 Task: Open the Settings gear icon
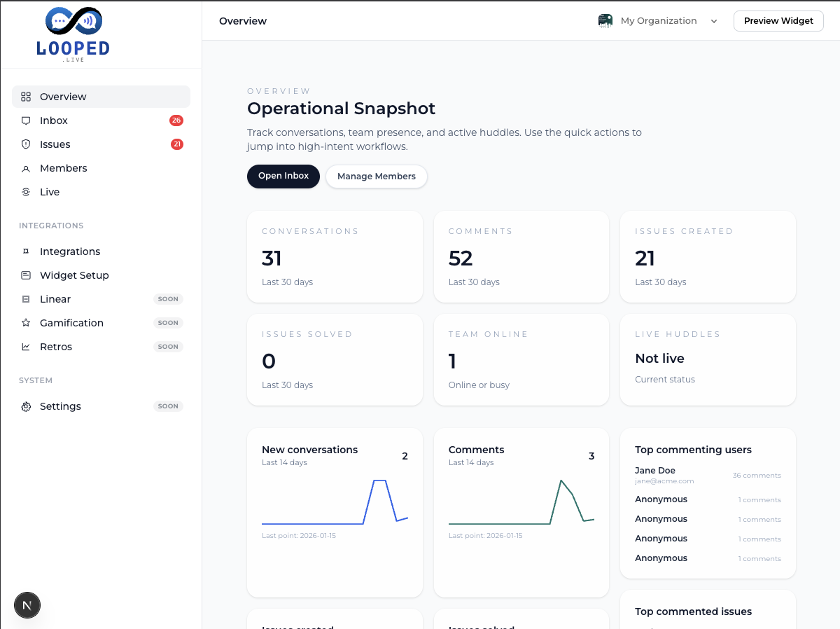click(26, 406)
